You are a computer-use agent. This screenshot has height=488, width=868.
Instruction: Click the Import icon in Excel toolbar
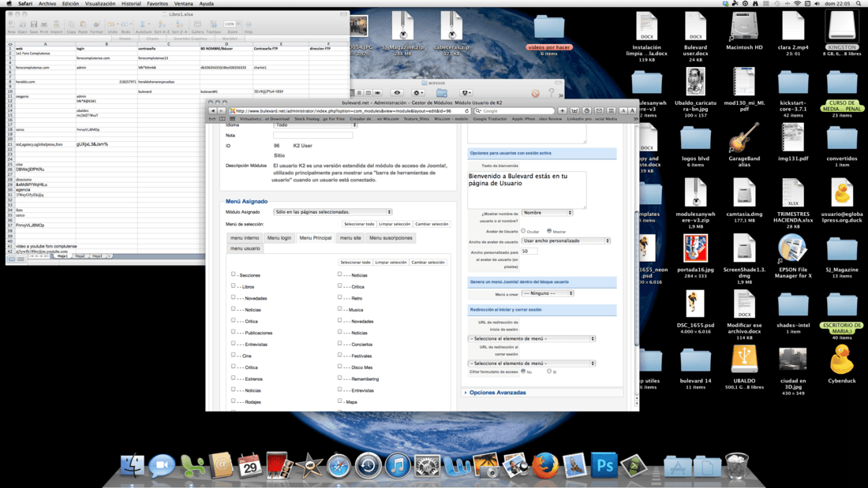pyautogui.click(x=57, y=25)
